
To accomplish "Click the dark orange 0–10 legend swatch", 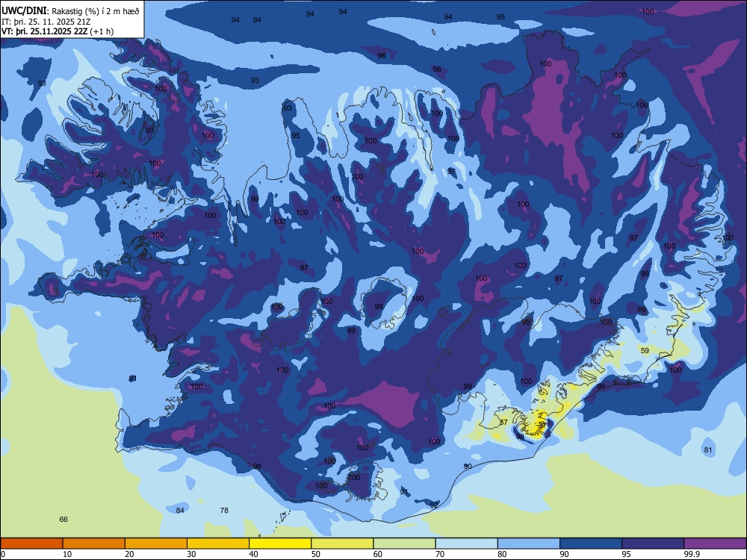I will pyautogui.click(x=31, y=544).
